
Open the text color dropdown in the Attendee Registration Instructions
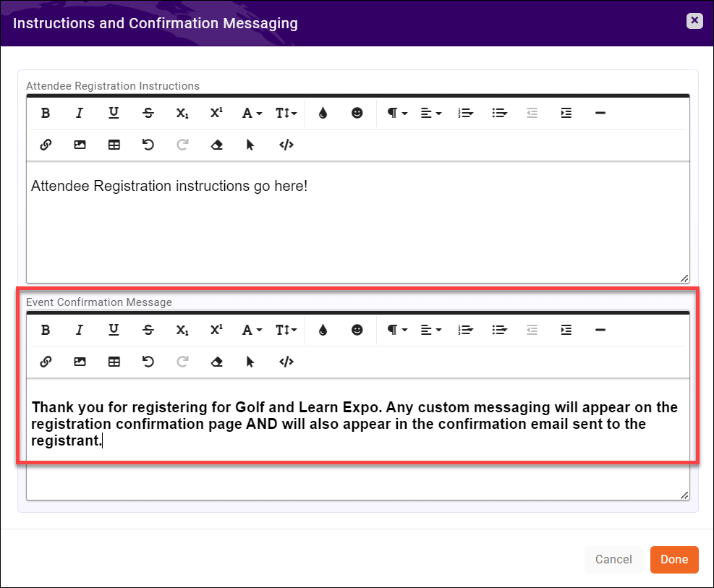point(251,113)
